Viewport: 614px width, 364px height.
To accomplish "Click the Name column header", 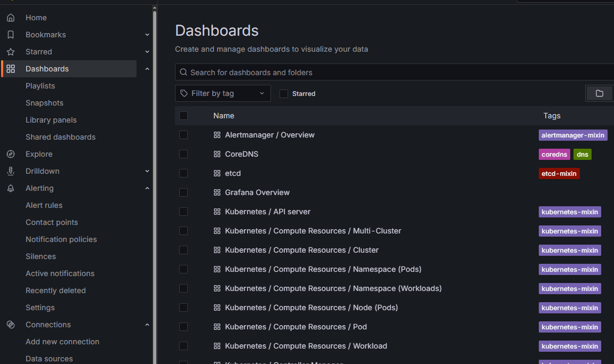I will click(x=224, y=116).
